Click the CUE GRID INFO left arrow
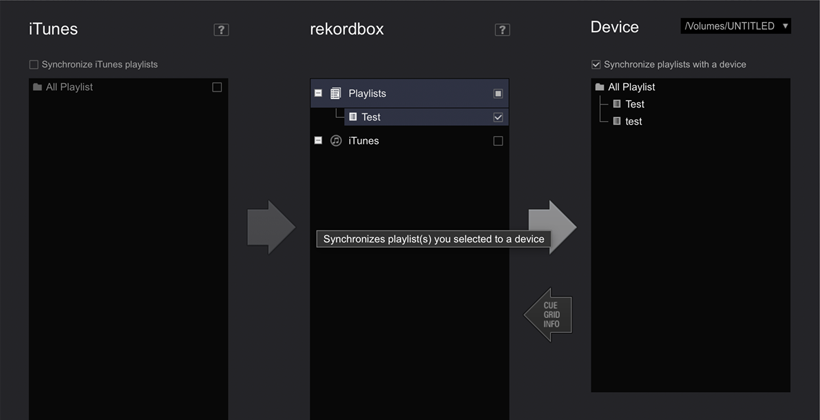 click(x=548, y=314)
